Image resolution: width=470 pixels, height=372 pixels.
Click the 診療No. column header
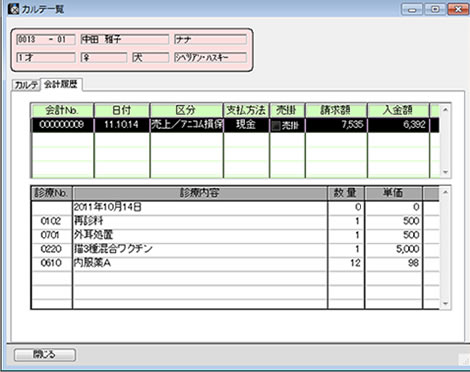click(x=51, y=193)
